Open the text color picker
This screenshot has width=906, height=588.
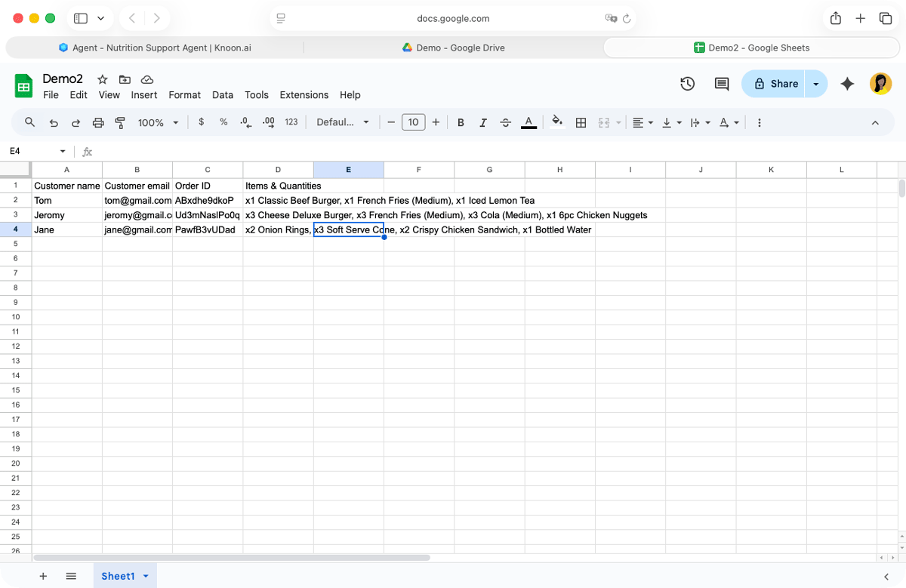[528, 122]
